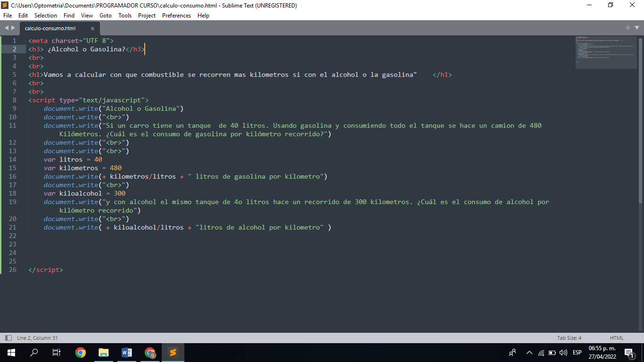Open the Help menu
This screenshot has height=362, width=644.
click(203, 16)
